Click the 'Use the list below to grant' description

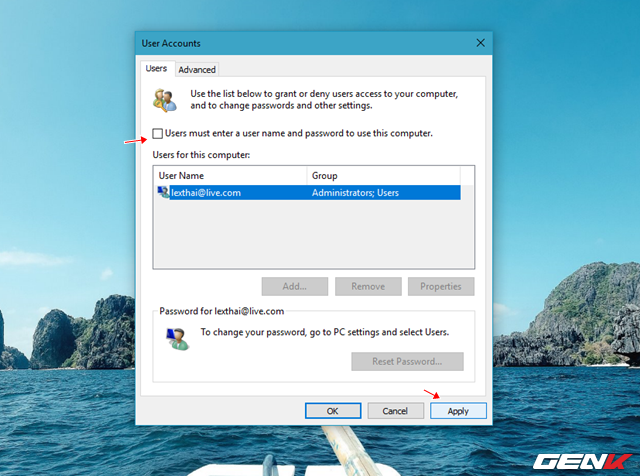coord(324,100)
